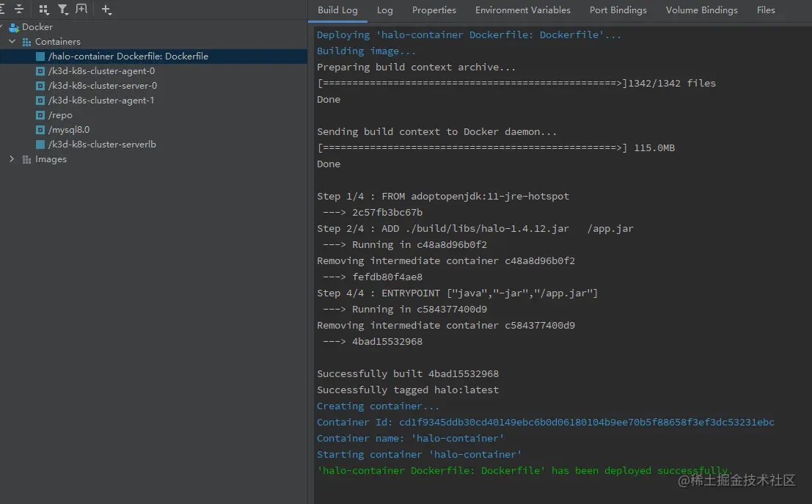Click 'Preparing build context archive...' log line
This screenshot has height=504, width=812.
pyautogui.click(x=416, y=67)
